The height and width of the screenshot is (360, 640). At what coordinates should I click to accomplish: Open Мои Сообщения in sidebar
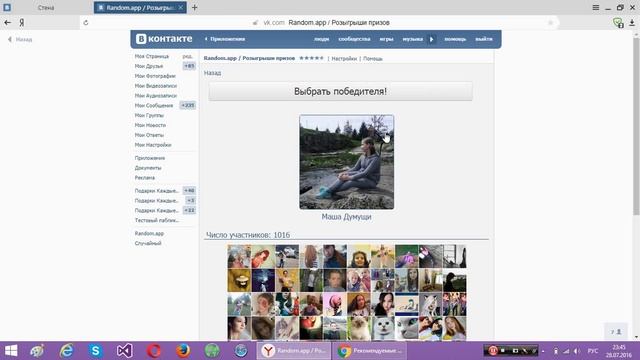coord(154,105)
